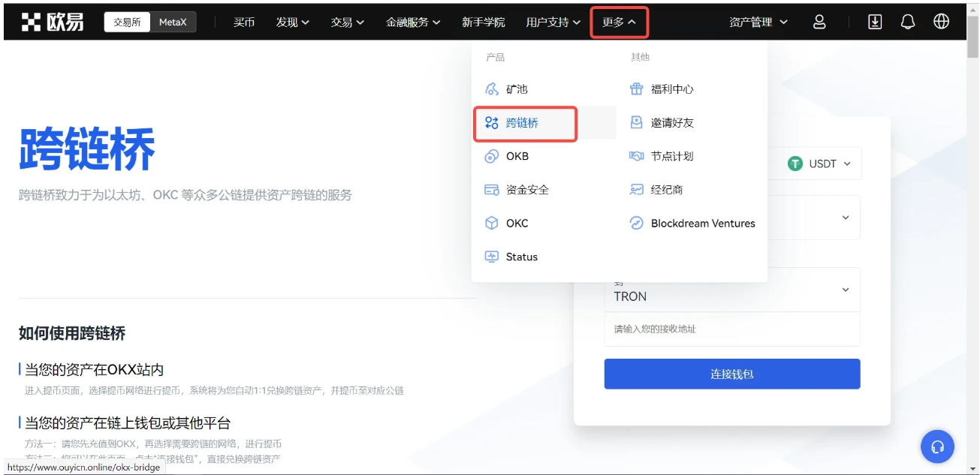Expand the 金融服务 dropdown menu
This screenshot has width=980, height=475.
(413, 23)
